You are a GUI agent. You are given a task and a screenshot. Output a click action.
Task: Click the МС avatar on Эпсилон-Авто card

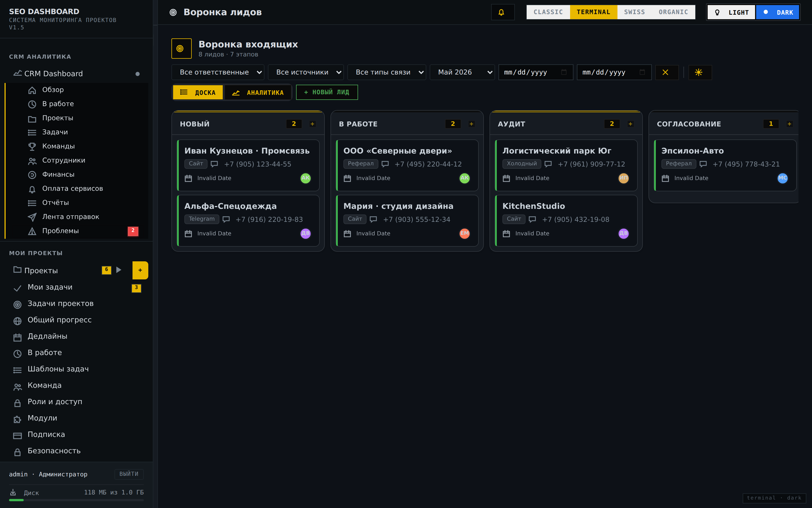click(x=782, y=178)
